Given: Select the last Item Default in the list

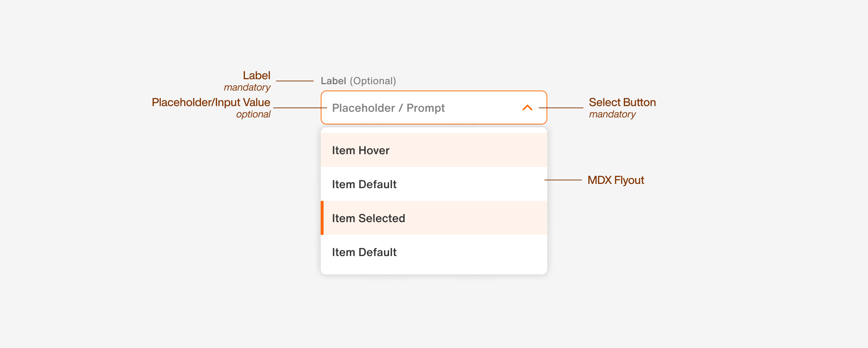Looking at the screenshot, I should [364, 252].
